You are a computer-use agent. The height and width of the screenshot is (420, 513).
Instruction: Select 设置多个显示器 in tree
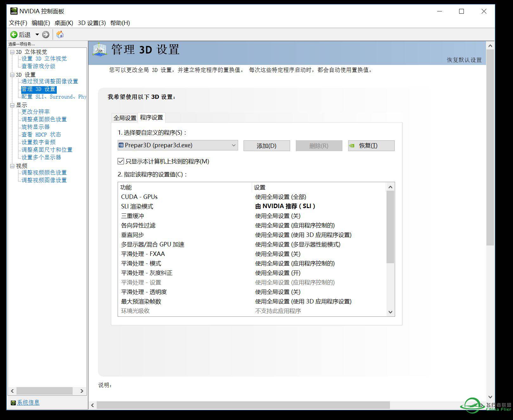tap(41, 157)
